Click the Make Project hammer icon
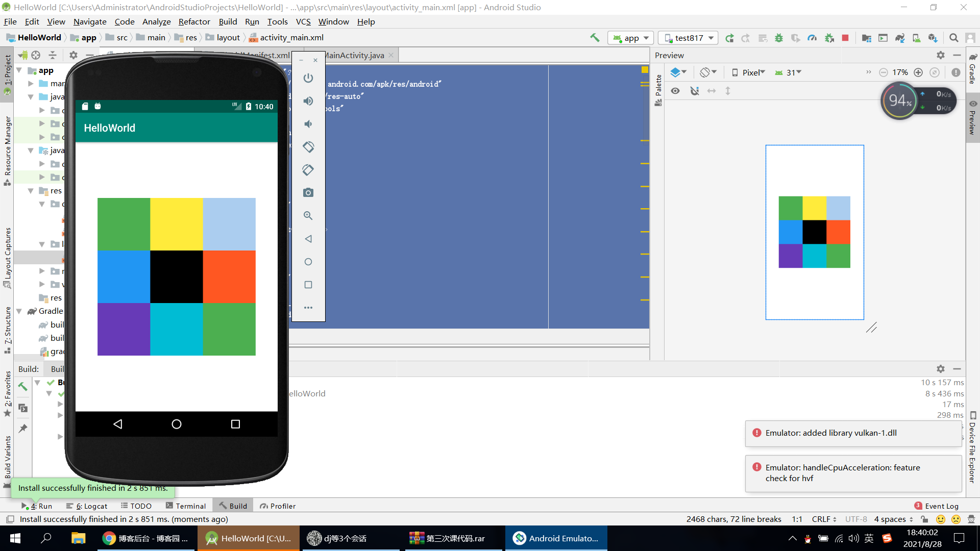 pos(595,38)
